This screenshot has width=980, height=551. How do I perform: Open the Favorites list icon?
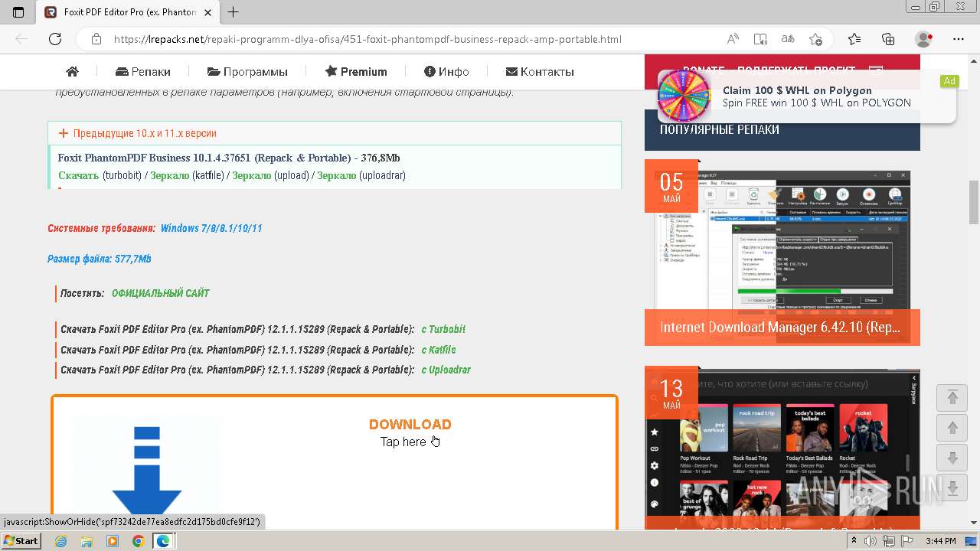(854, 39)
